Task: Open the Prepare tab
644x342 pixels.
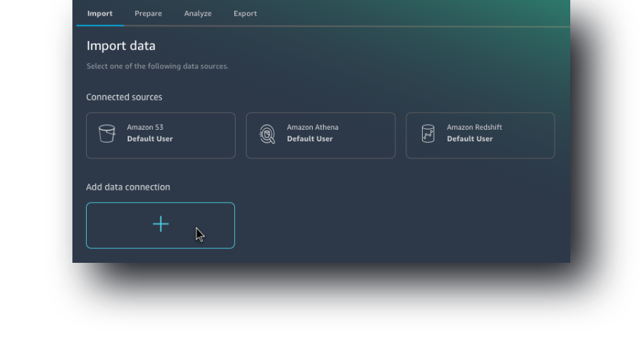Action: point(148,14)
